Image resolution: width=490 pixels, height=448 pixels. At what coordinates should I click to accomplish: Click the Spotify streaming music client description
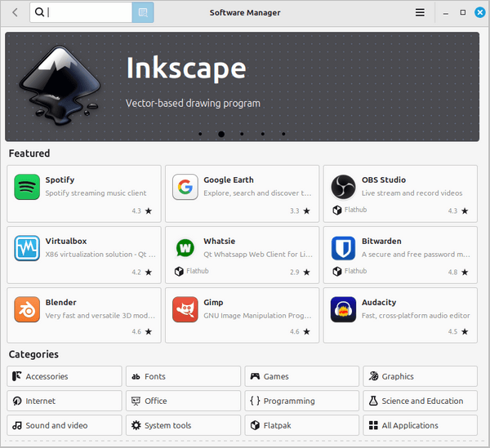pos(96,193)
